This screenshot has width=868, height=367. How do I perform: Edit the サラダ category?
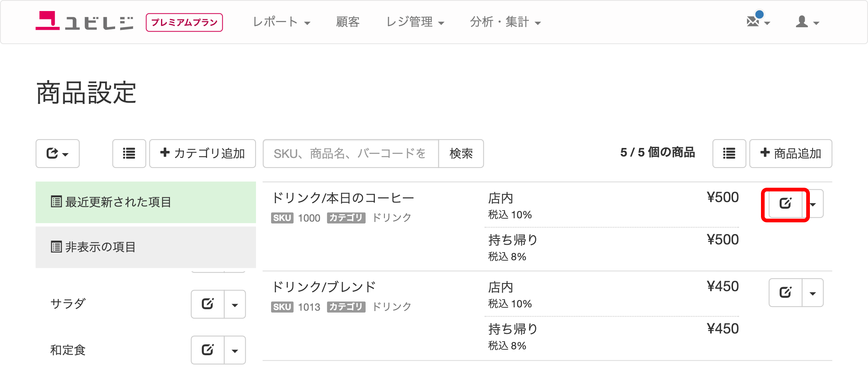(208, 304)
